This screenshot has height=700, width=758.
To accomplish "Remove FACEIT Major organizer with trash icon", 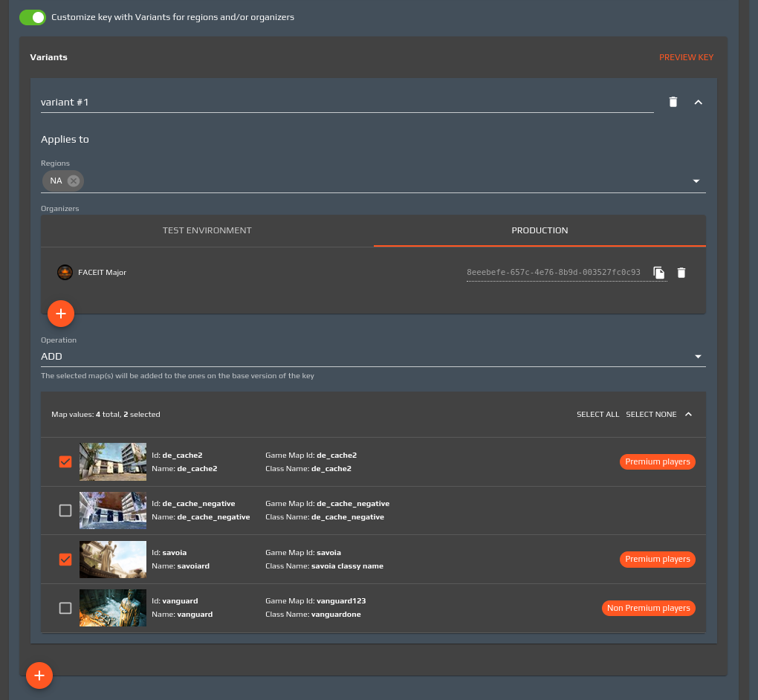I will [x=681, y=273].
